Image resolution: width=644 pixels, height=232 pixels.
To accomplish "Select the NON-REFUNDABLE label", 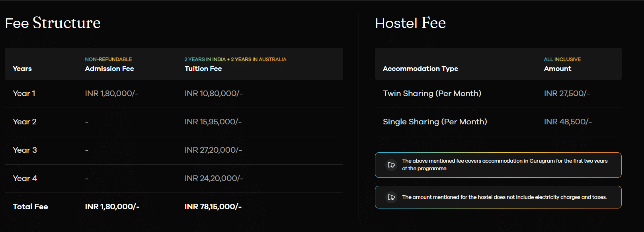I will click(108, 59).
